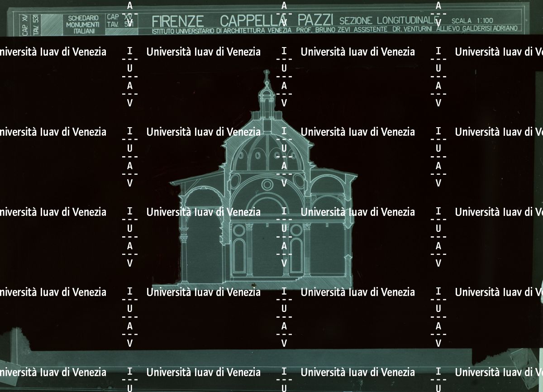Click the CAPPELLA PAZZI heading text

[276, 20]
